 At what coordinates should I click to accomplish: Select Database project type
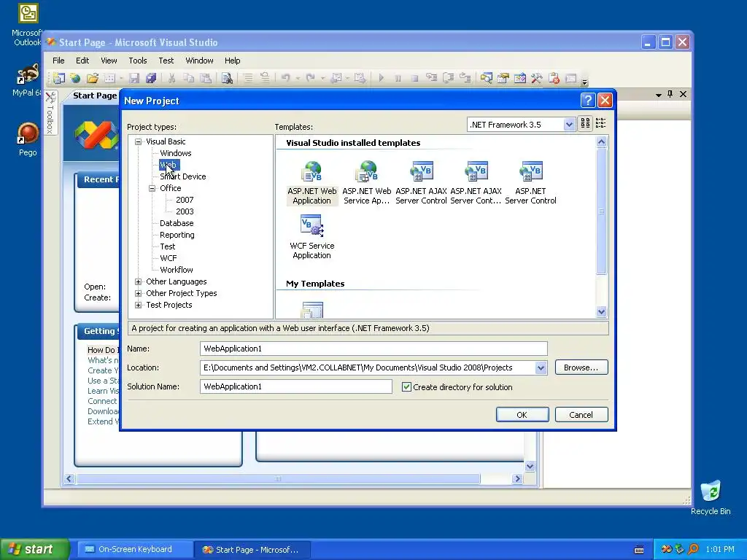(177, 223)
